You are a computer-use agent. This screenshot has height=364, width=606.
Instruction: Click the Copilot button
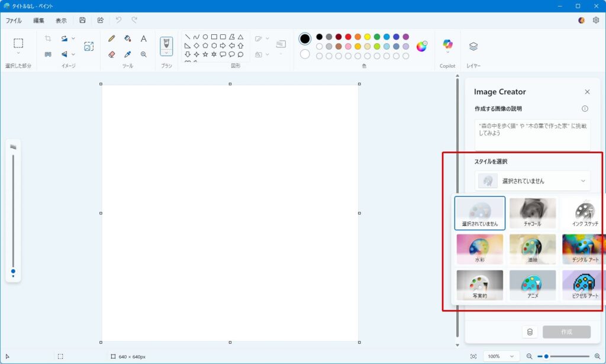click(447, 45)
